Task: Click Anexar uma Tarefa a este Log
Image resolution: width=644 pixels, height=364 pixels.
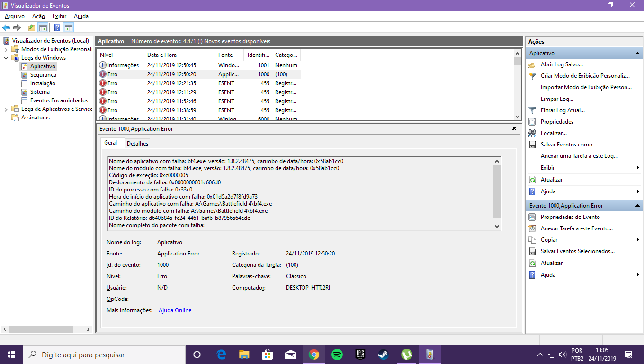Action: click(x=579, y=156)
